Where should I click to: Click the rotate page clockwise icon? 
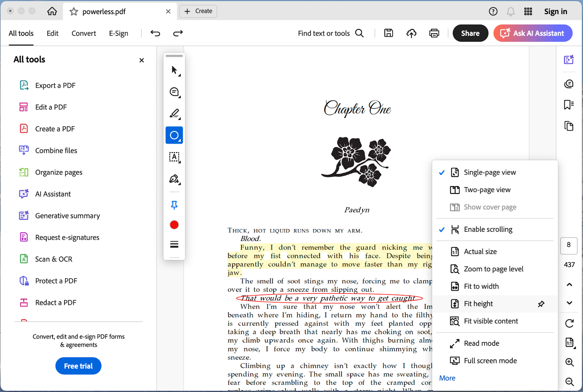tap(569, 323)
